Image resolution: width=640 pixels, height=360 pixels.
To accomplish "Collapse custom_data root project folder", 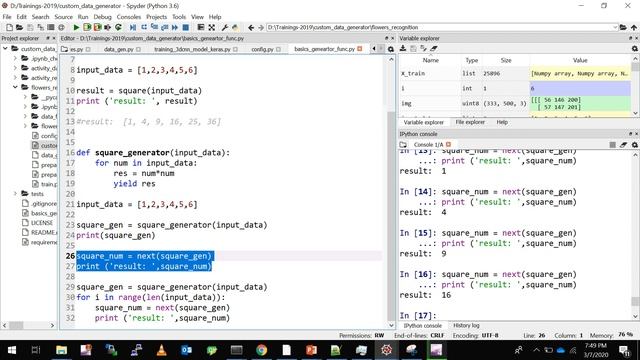I will 5,49.
